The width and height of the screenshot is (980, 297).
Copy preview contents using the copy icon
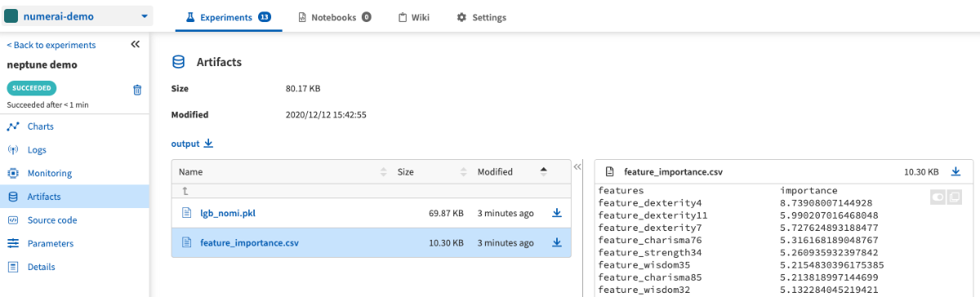pyautogui.click(x=954, y=197)
